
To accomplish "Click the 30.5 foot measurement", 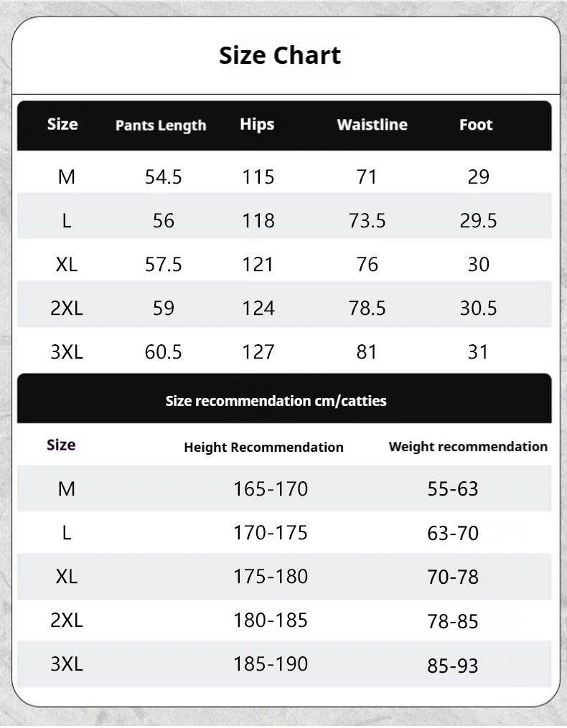I will [x=478, y=308].
